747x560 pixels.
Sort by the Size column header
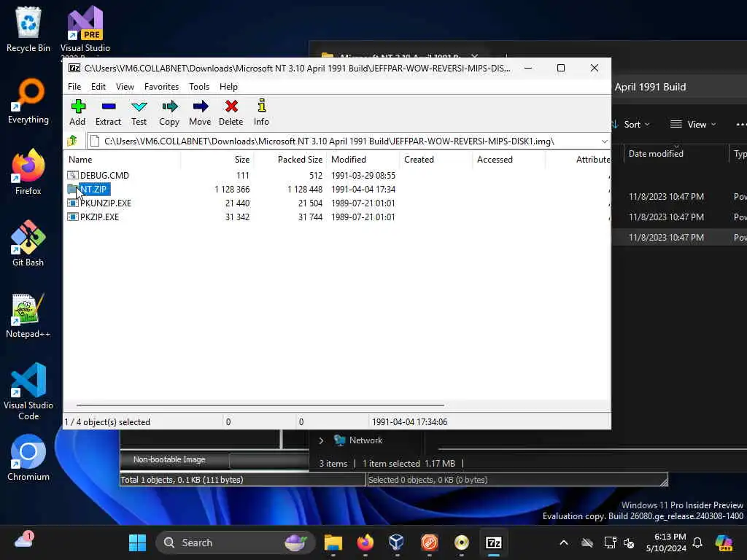click(x=217, y=160)
